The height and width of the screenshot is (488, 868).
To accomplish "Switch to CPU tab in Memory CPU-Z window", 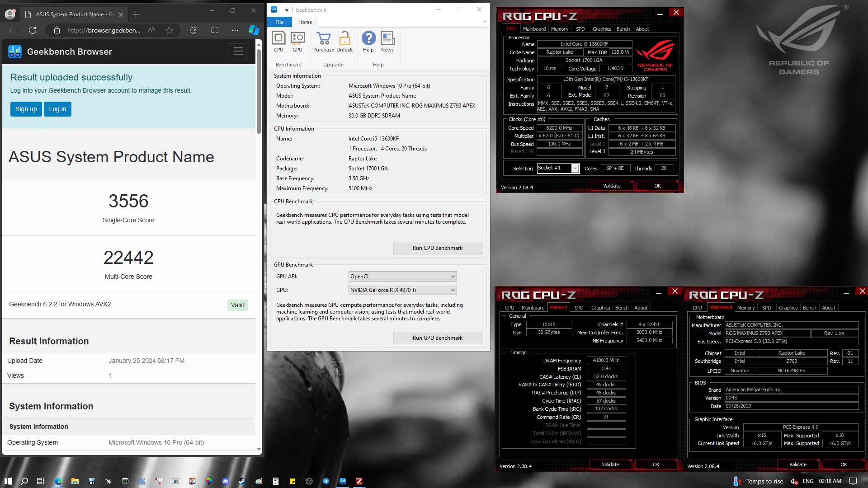I will pos(509,308).
